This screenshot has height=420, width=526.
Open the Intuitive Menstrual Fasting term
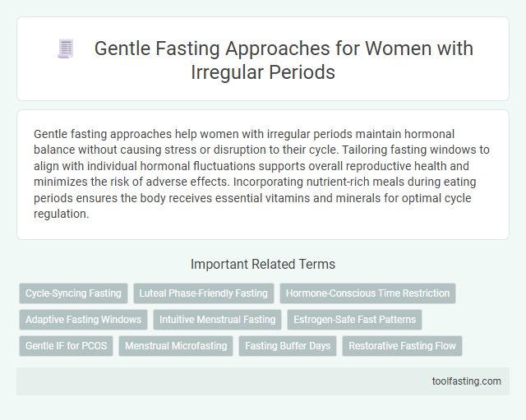click(217, 320)
